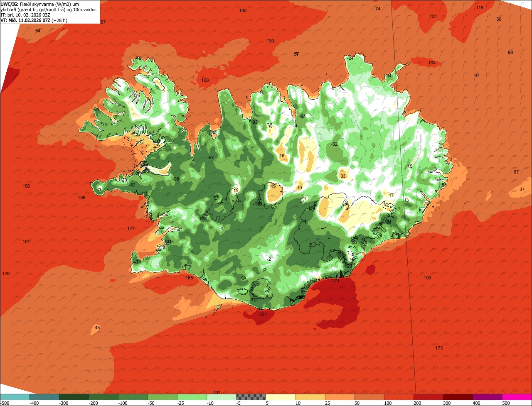Click the map title starting 'UWC/IG: Flæði skynvarma'
Screen dimensions: 532x406
click(x=49, y=6)
